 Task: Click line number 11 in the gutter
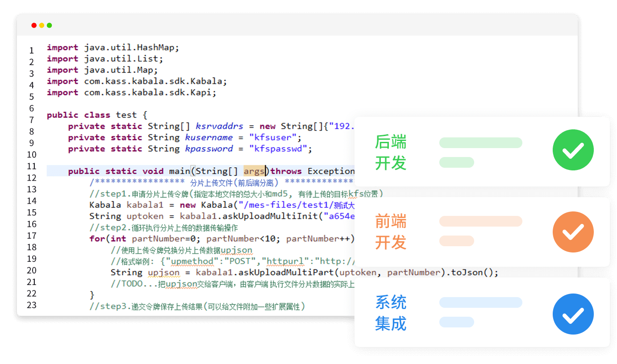(x=31, y=166)
